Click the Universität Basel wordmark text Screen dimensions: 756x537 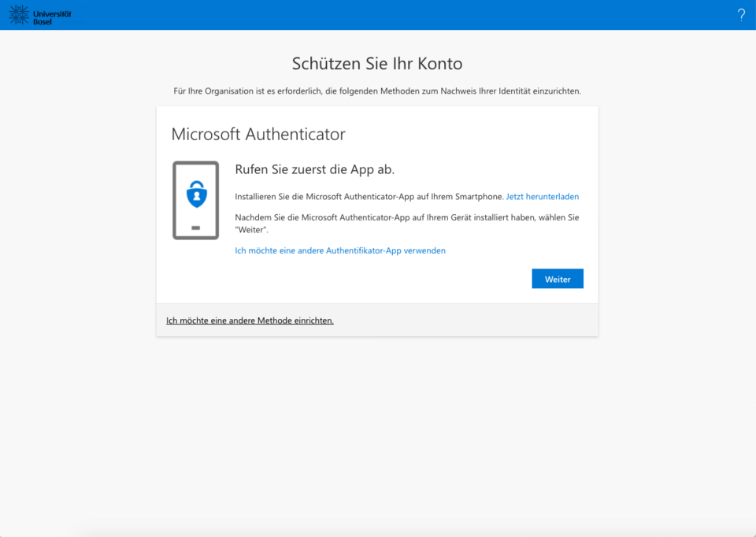[52, 15]
